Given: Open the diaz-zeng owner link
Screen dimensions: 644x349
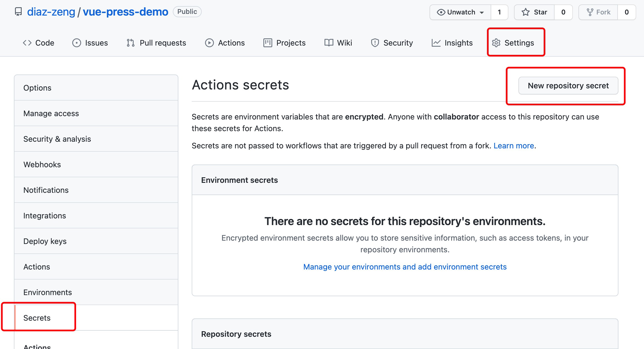Looking at the screenshot, I should pos(51,12).
